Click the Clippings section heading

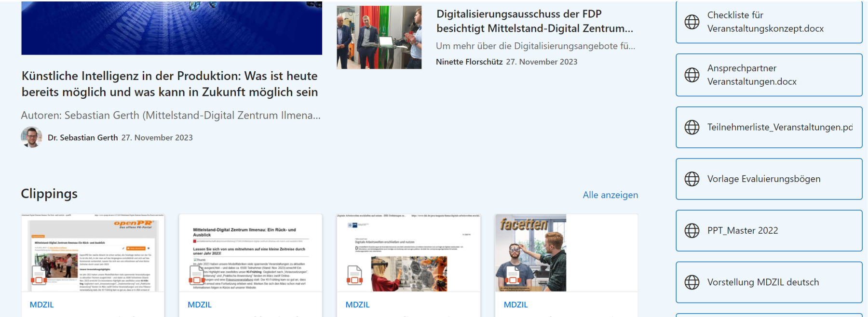click(49, 194)
